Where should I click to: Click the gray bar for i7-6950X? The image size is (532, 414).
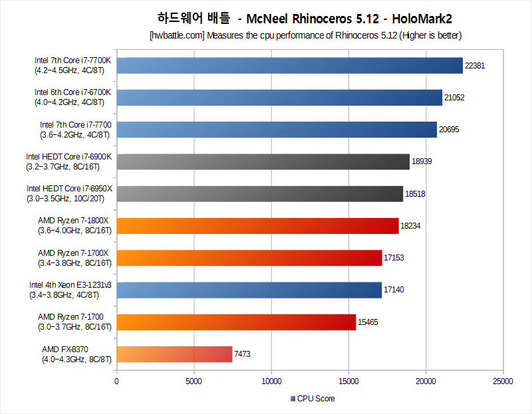260,193
